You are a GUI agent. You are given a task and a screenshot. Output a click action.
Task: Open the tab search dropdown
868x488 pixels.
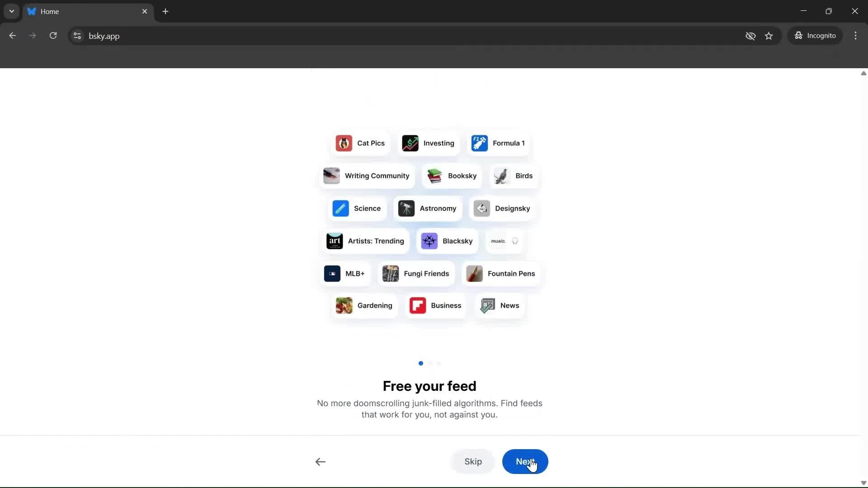pos(11,11)
